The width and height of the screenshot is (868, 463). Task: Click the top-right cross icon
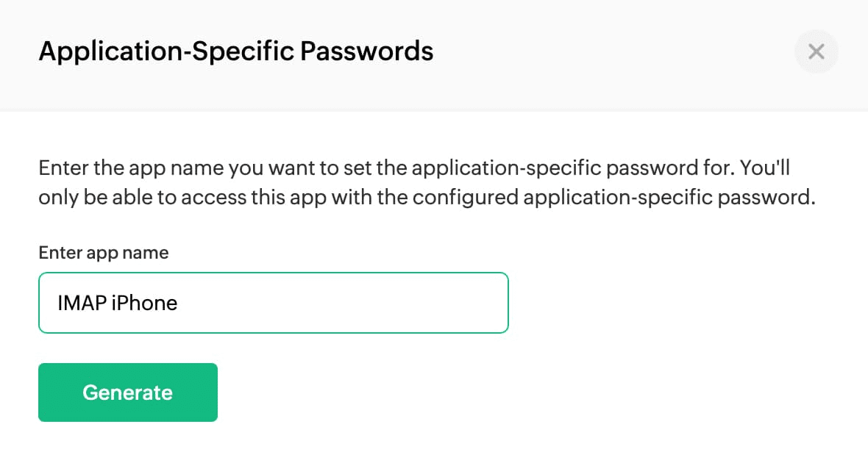coord(816,51)
